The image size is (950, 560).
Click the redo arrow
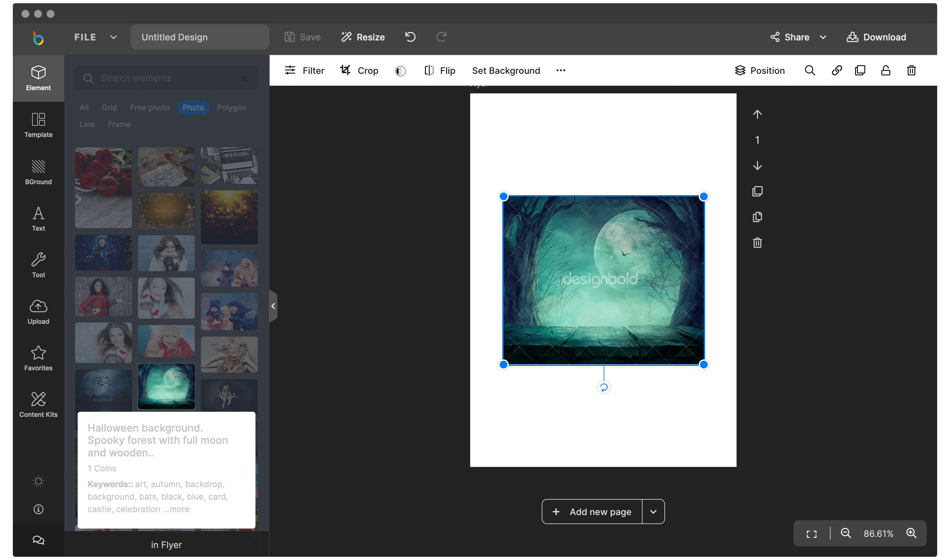pyautogui.click(x=441, y=37)
